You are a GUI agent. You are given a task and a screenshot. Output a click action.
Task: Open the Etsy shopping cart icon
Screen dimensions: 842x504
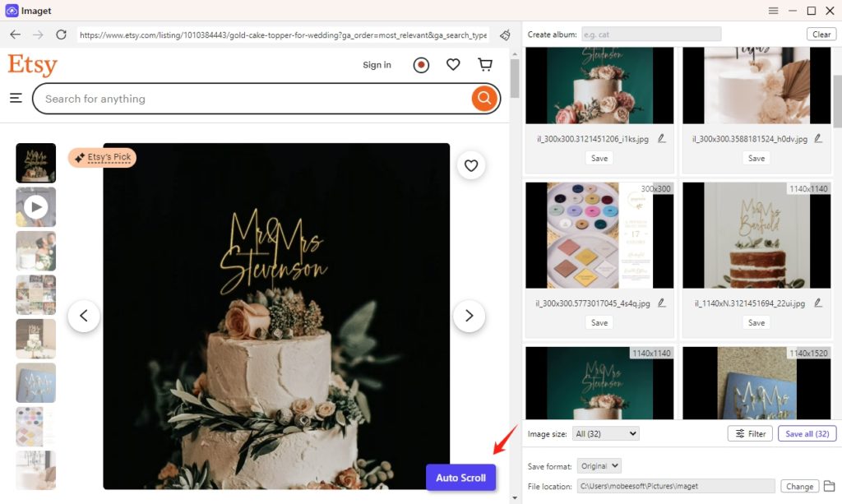click(485, 64)
